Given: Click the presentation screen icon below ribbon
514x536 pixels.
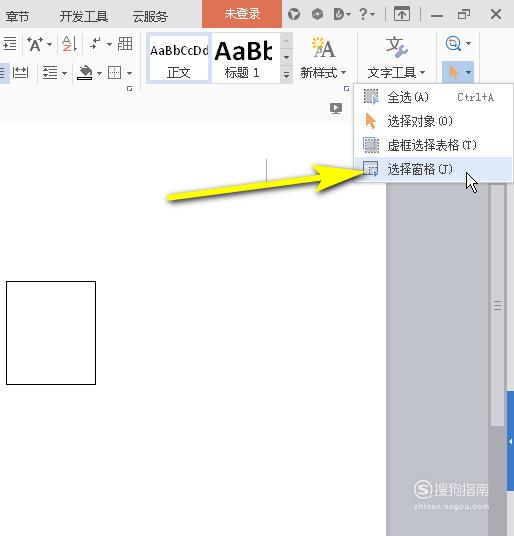Looking at the screenshot, I should (x=336, y=108).
